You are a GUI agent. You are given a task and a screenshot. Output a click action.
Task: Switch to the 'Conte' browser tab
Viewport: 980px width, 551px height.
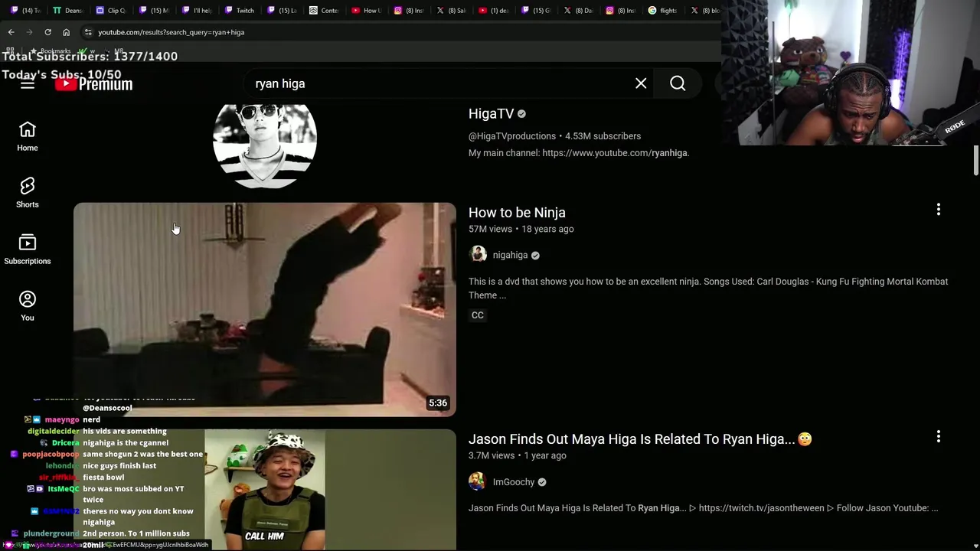click(x=323, y=11)
